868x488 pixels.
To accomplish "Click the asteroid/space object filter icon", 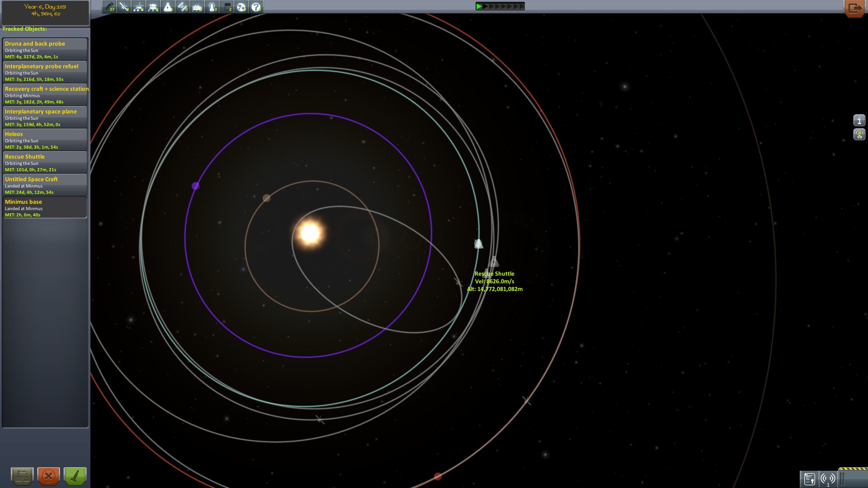I will click(x=241, y=7).
